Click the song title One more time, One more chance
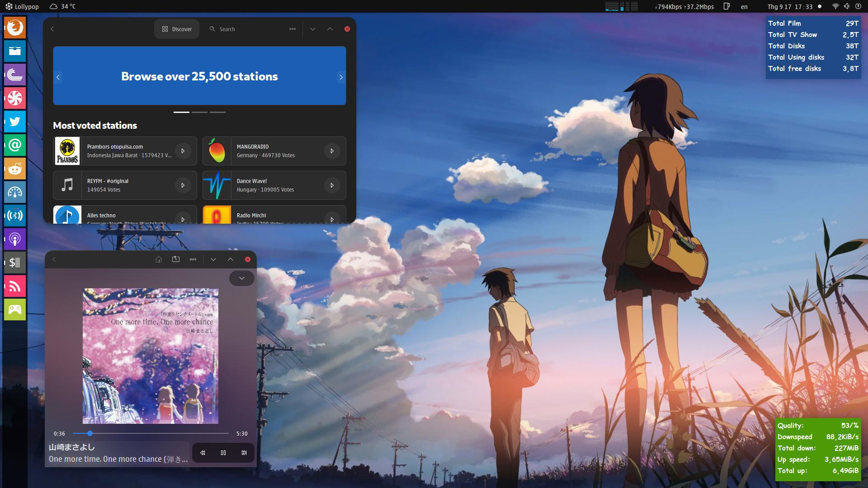Image resolution: width=868 pixels, height=488 pixels. pyautogui.click(x=118, y=459)
